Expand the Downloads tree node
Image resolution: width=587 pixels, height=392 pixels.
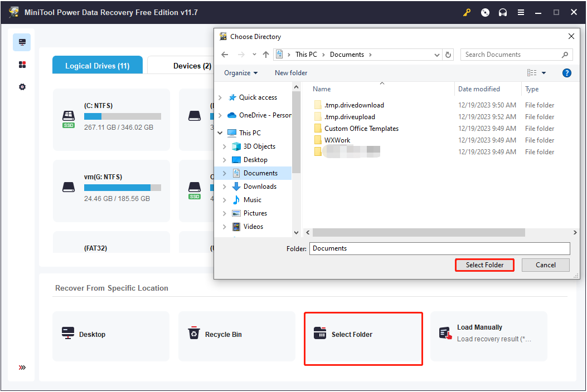tap(224, 187)
